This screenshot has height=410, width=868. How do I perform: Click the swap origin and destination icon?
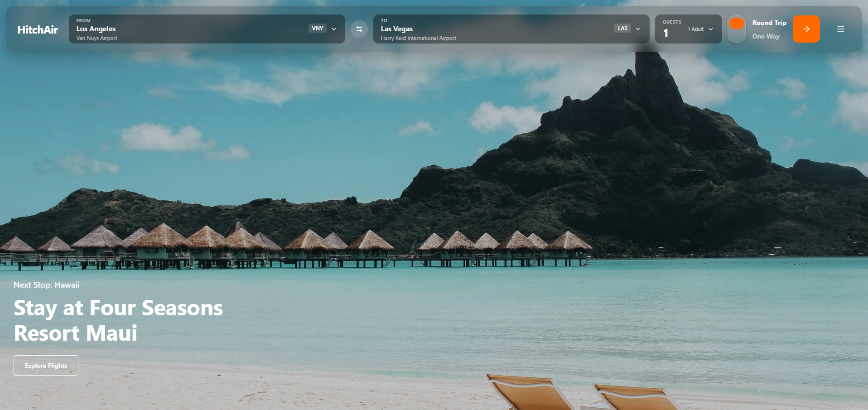359,29
